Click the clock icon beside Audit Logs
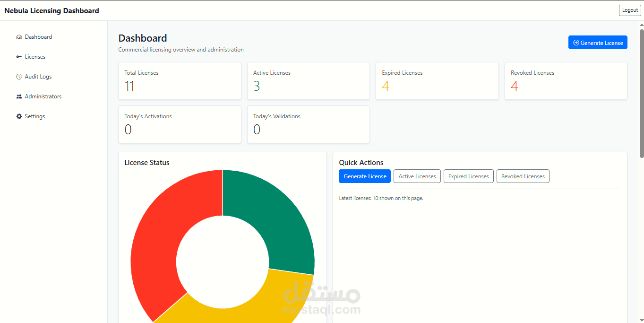 tap(19, 77)
